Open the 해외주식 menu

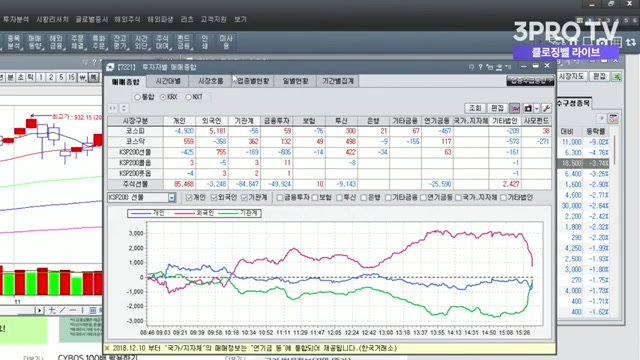click(x=127, y=19)
